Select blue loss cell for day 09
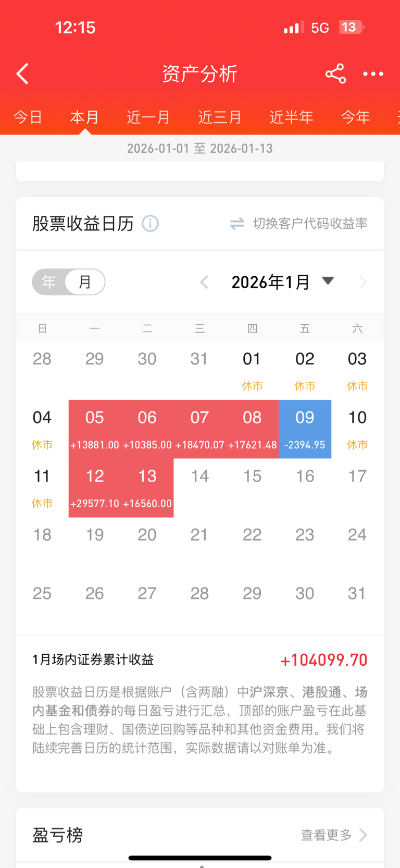 pyautogui.click(x=305, y=429)
